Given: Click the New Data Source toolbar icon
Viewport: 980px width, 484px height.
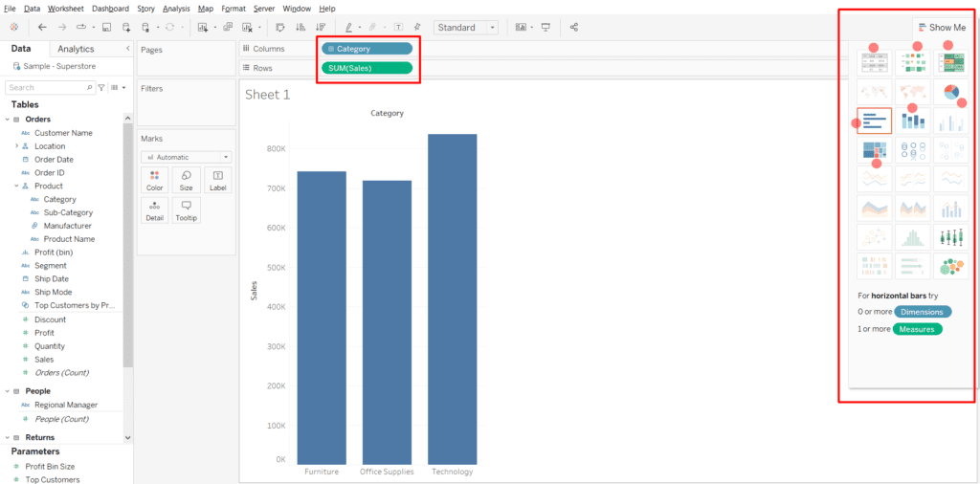Looking at the screenshot, I should [126, 28].
